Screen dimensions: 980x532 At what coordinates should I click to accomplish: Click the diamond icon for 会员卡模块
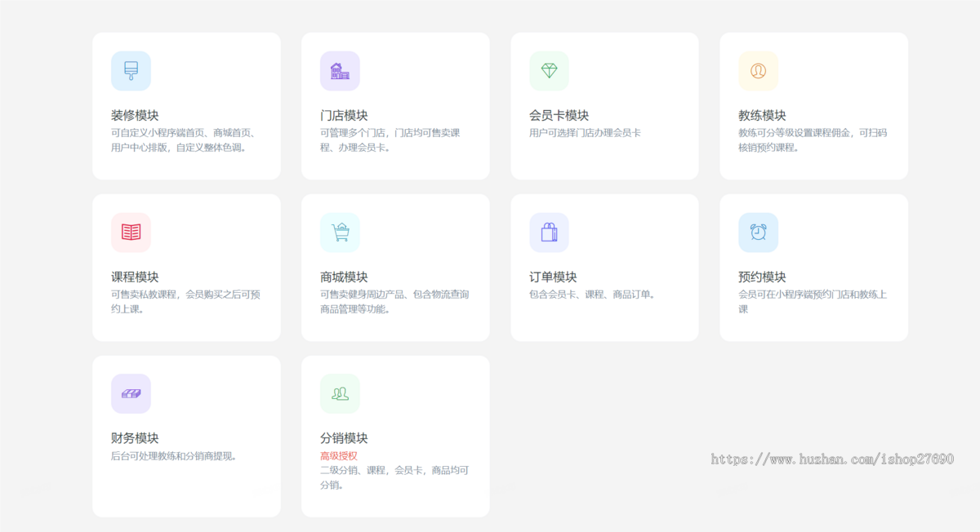(x=549, y=71)
